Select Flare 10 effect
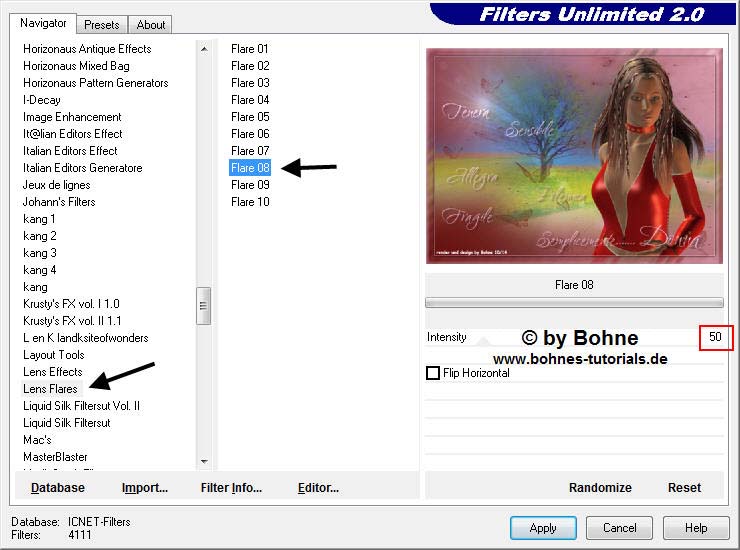740x550 pixels. click(x=250, y=202)
